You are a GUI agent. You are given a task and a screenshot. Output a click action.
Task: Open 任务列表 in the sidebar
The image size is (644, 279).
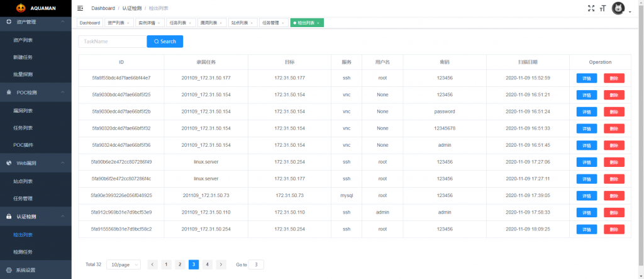click(x=36, y=128)
